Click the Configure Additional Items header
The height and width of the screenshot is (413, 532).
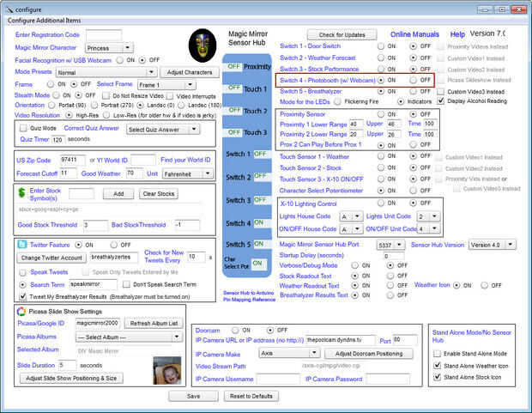44,21
